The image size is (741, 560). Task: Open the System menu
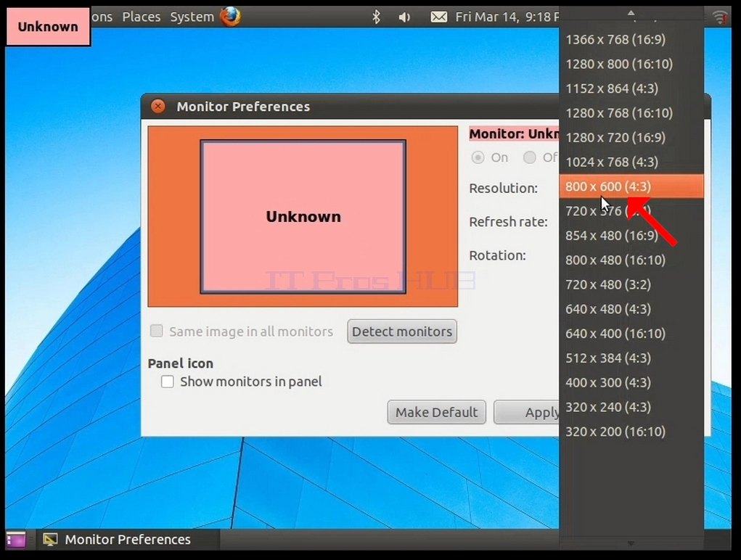click(192, 17)
